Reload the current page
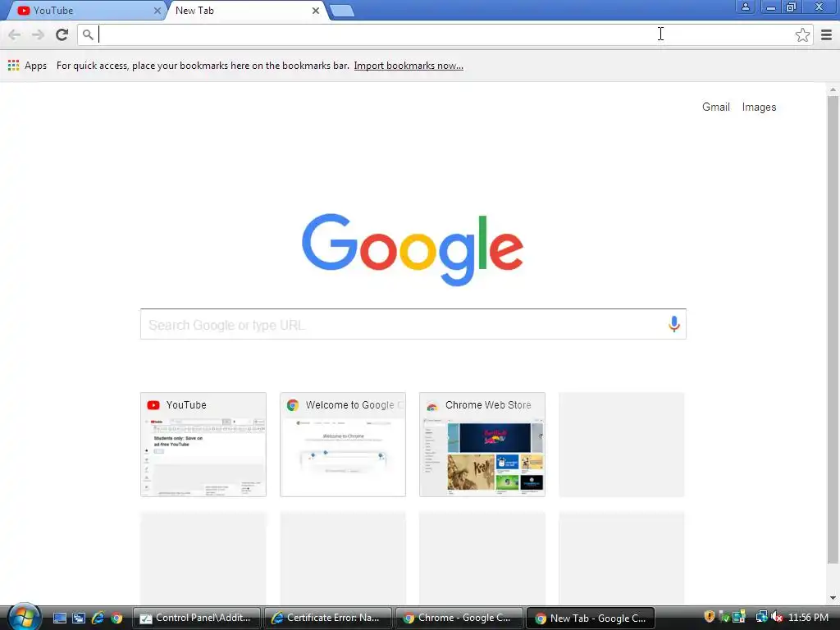This screenshot has height=630, width=840. tap(62, 34)
